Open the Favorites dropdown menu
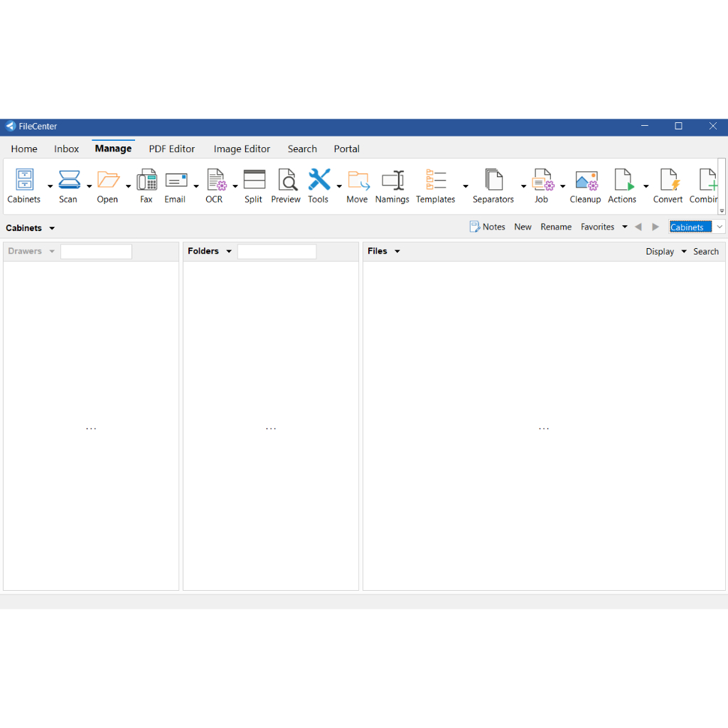This screenshot has width=728, height=728. point(624,227)
